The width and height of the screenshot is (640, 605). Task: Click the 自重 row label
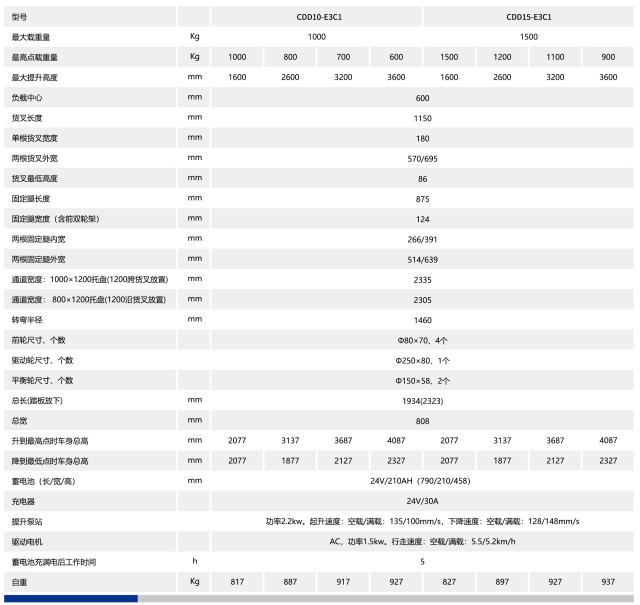(19, 583)
